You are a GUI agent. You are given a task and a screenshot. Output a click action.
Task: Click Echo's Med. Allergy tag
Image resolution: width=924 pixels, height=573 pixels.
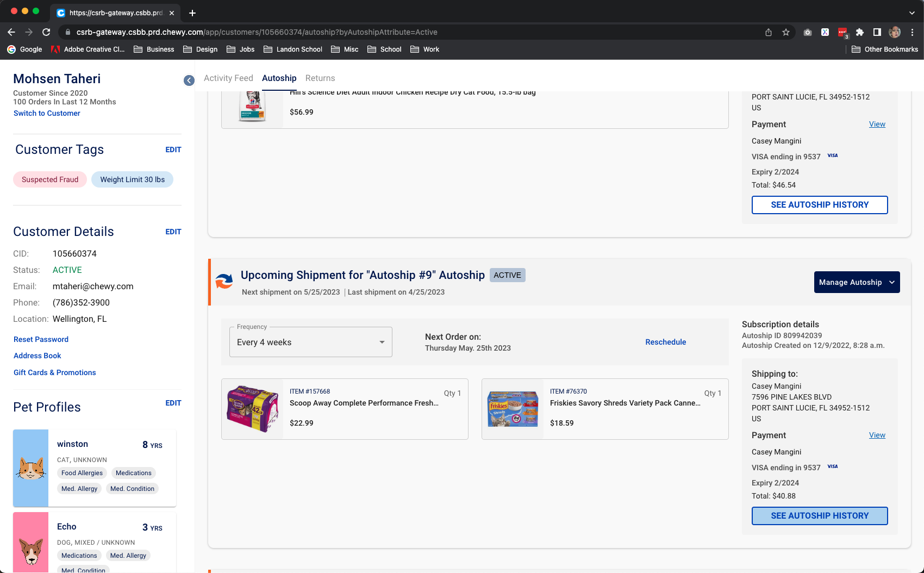click(x=128, y=556)
